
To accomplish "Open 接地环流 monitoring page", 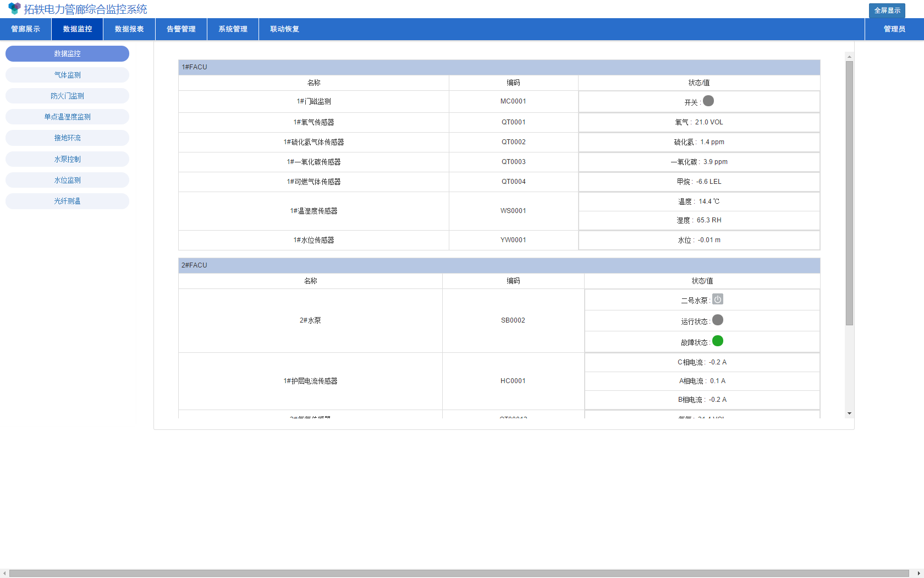I will click(67, 138).
